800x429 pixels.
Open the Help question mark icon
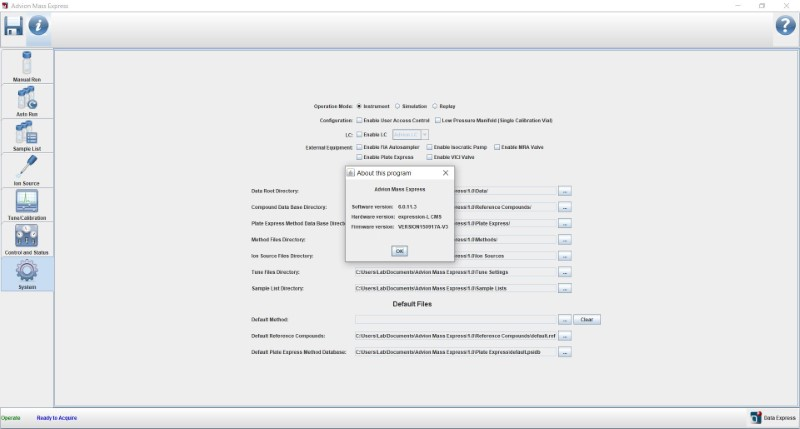coord(785,27)
